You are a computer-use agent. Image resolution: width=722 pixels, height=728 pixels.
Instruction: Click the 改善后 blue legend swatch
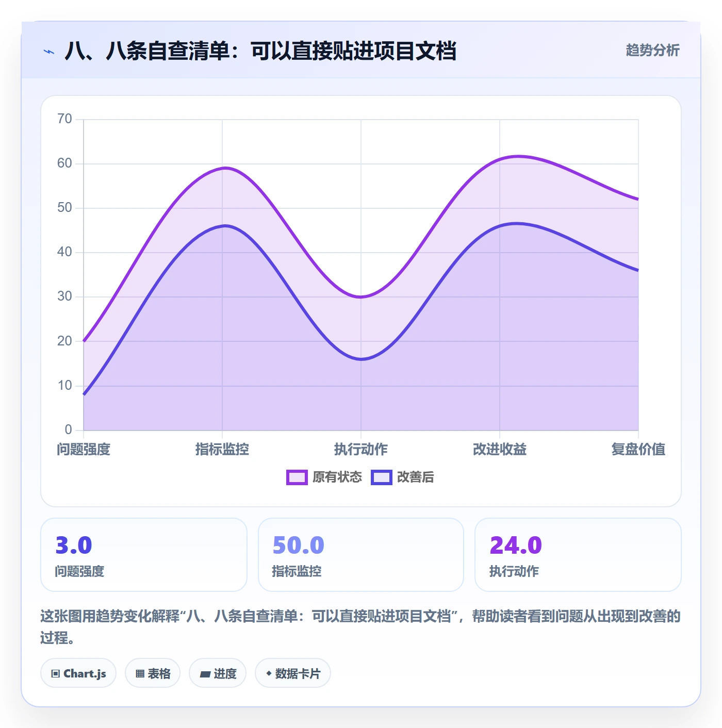coord(382,477)
